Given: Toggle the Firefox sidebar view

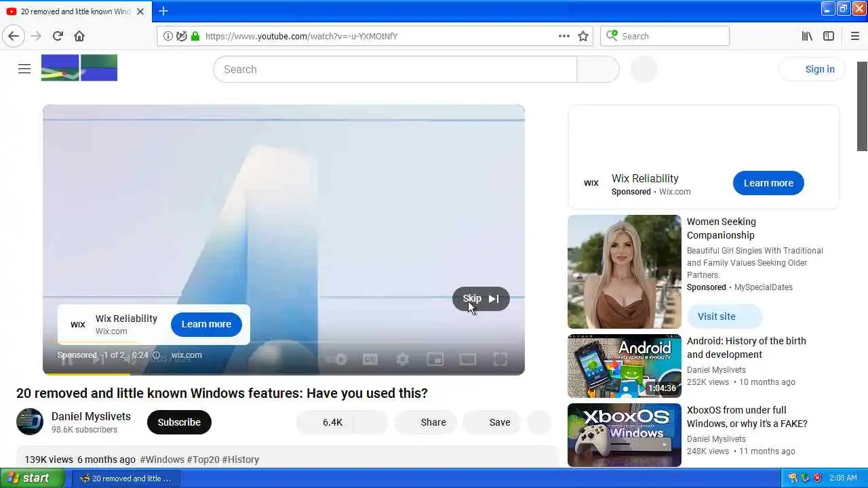Looking at the screenshot, I should coord(829,36).
